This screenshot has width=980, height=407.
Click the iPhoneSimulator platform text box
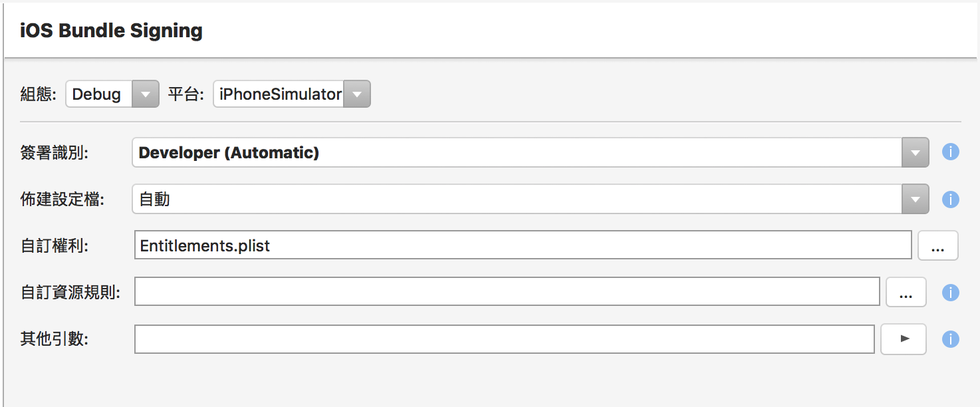(x=279, y=94)
